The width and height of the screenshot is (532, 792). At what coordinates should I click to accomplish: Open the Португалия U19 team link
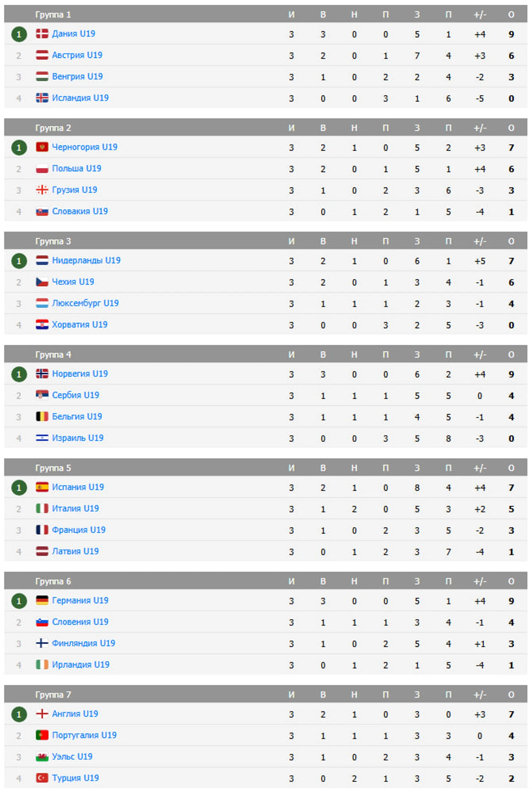click(x=84, y=735)
